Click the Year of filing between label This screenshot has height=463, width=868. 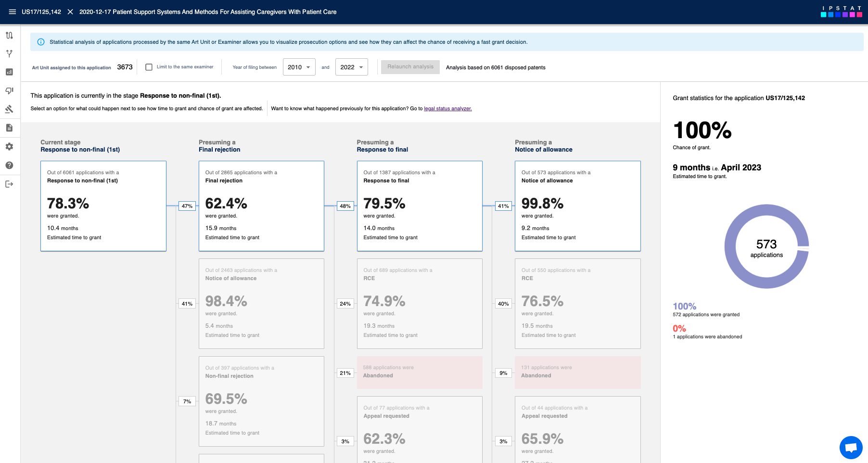point(255,67)
